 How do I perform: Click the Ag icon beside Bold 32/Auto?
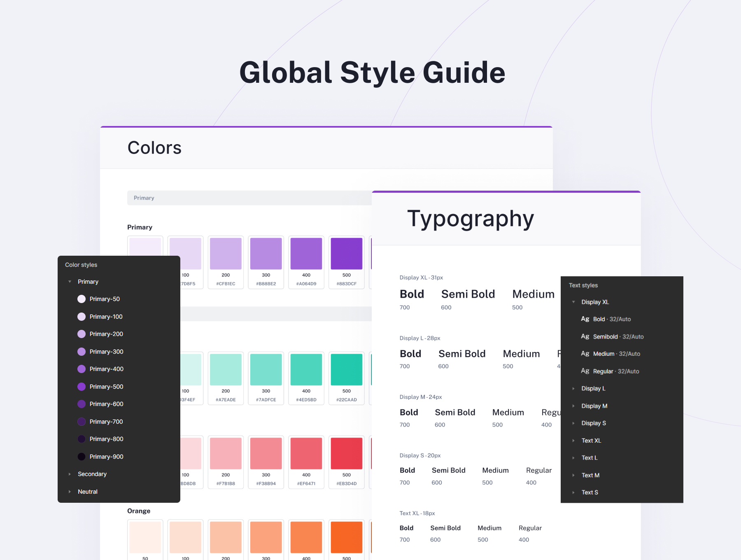pyautogui.click(x=585, y=319)
